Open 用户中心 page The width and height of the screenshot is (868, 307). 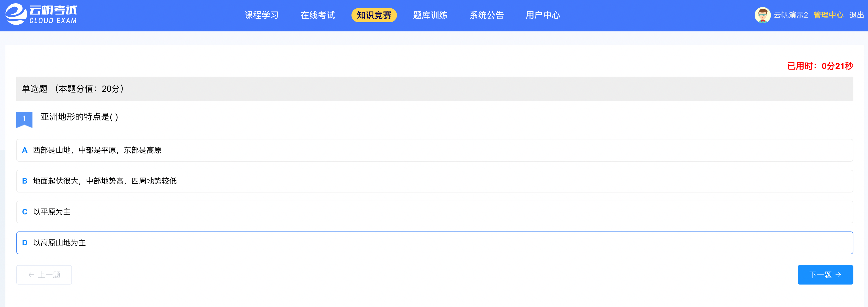543,15
